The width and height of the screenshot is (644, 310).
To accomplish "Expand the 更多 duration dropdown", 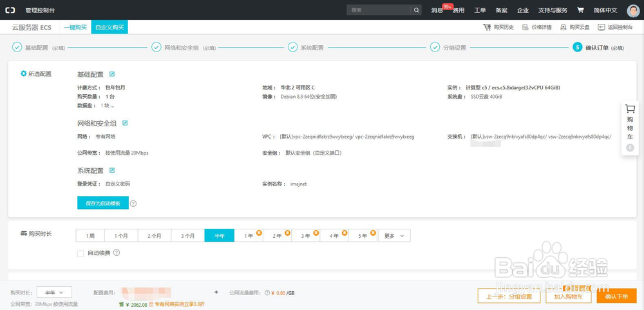I will 394,236.
